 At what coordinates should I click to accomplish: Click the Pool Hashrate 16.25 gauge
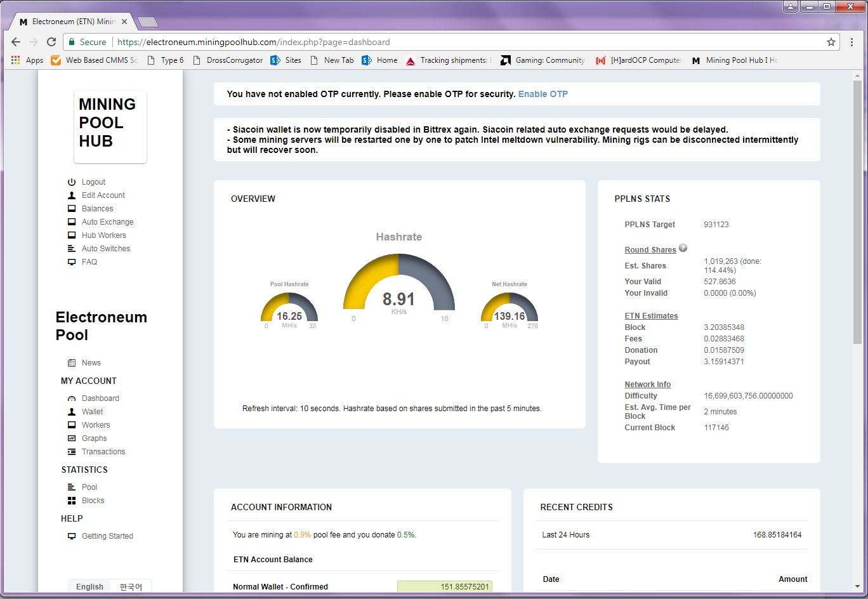pyautogui.click(x=289, y=307)
